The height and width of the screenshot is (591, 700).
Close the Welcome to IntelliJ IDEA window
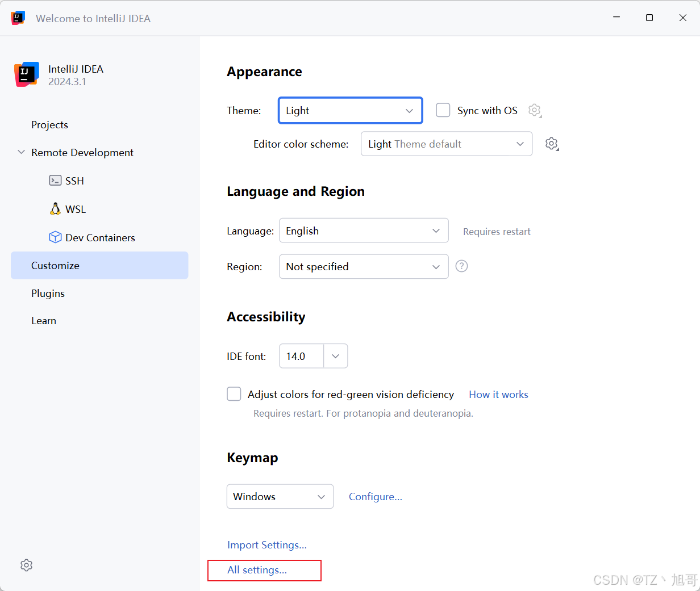(683, 18)
